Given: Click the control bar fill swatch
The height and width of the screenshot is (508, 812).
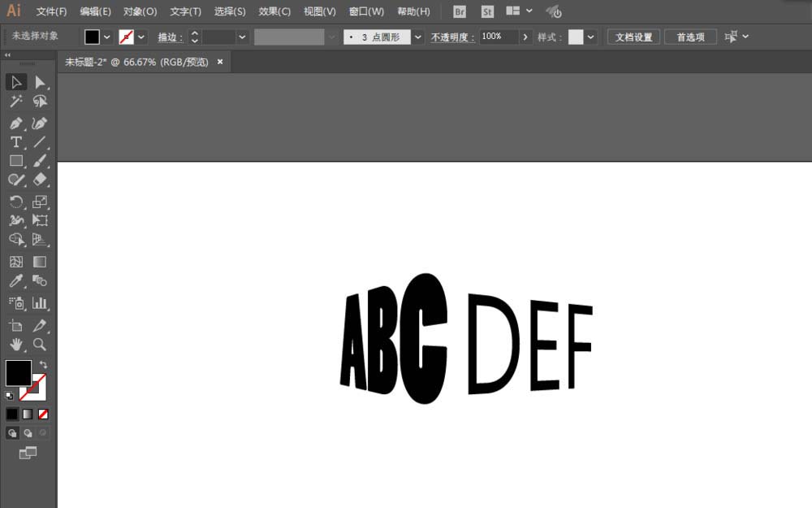Looking at the screenshot, I should pos(92,37).
